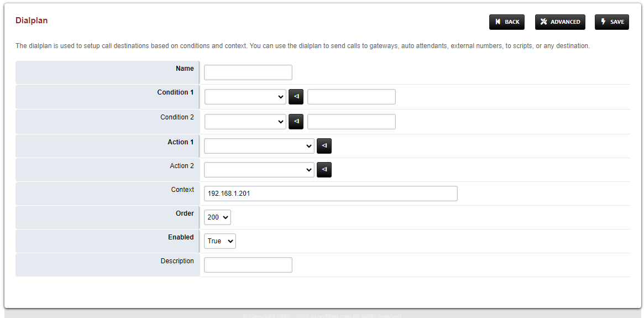Screen dimensions: 644x318
Task: Select the Context field with 192.168.1.201
Action: (x=331, y=194)
